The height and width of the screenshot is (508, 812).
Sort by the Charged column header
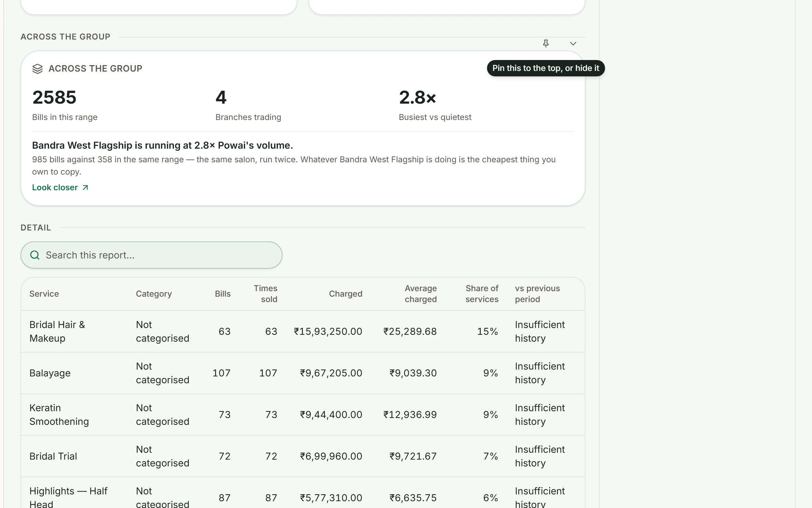pos(345,294)
